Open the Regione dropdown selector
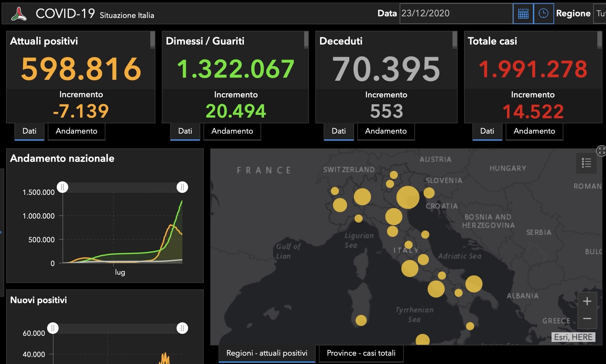The image size is (606, 364). (600, 13)
